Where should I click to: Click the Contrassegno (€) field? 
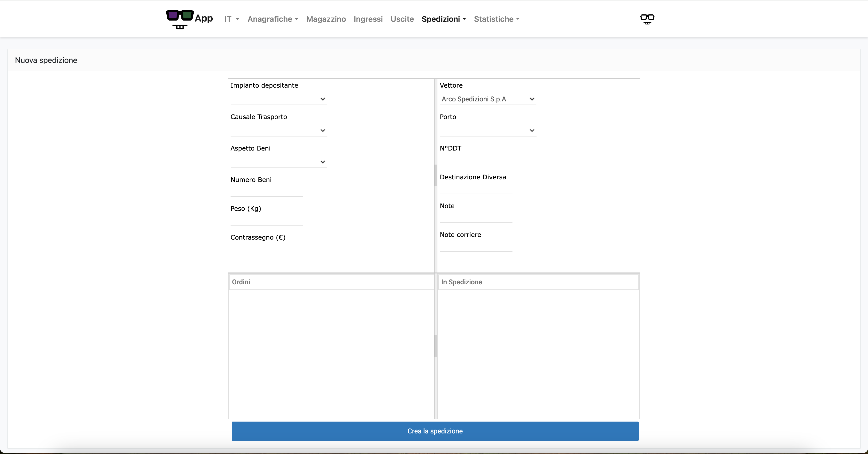pyautogui.click(x=267, y=249)
